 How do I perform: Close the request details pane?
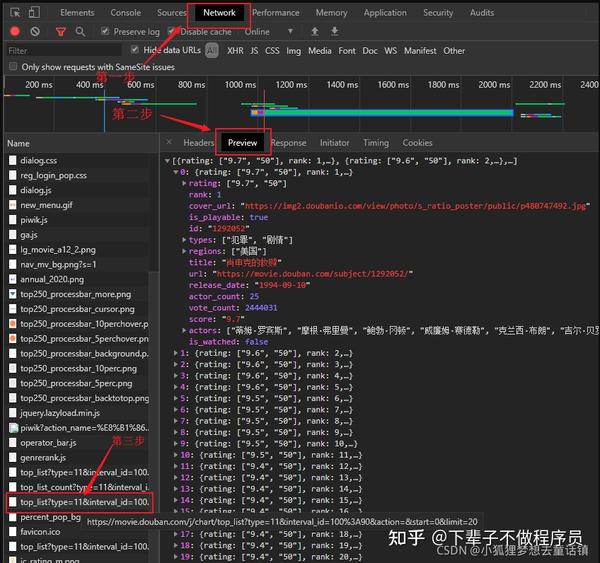(x=169, y=142)
